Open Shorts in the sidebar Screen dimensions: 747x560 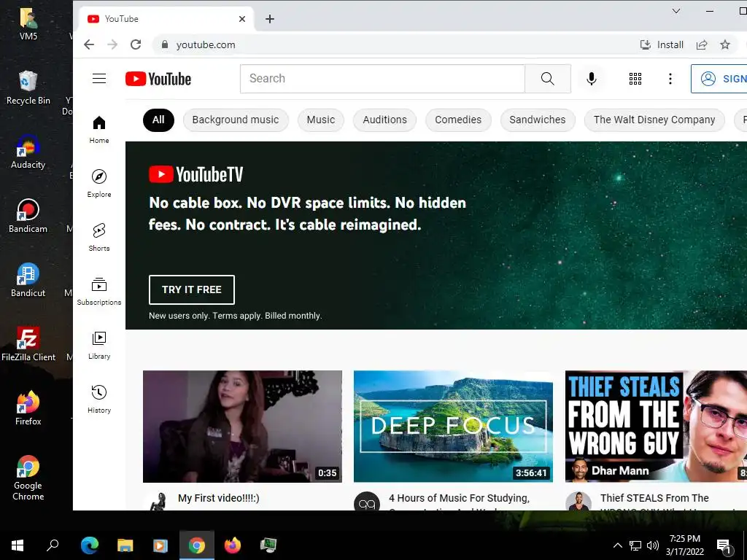(99, 237)
